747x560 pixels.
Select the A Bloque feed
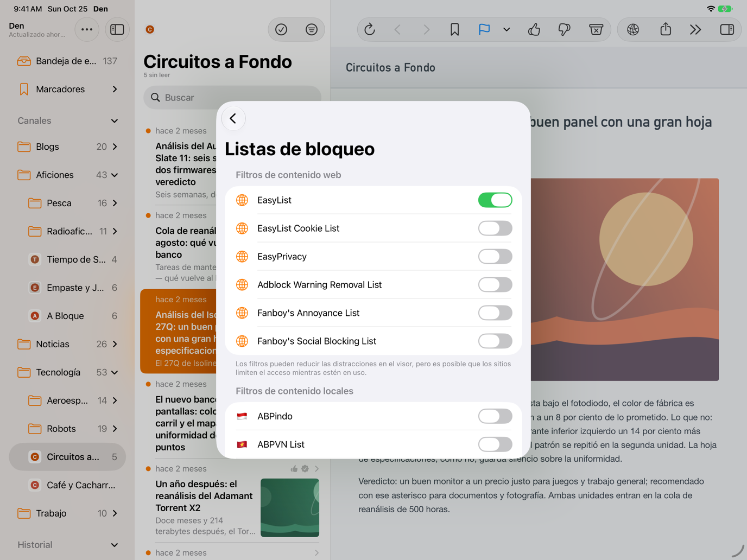67,316
